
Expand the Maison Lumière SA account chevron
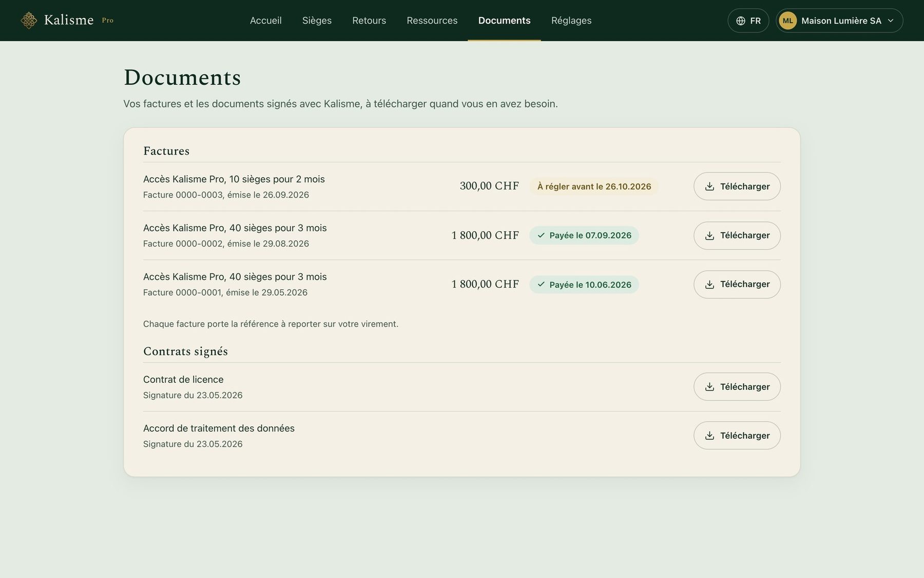[891, 21]
